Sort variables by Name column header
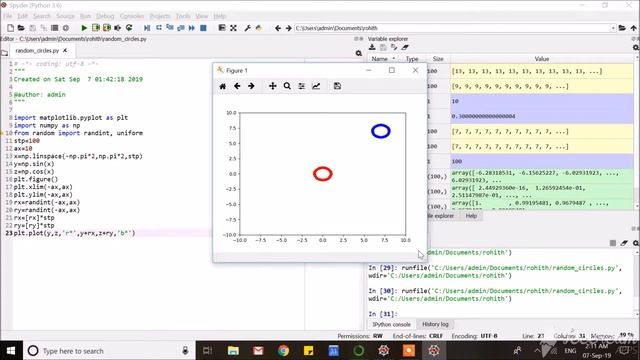This screenshot has height=360, width=640. pyautogui.click(x=380, y=59)
